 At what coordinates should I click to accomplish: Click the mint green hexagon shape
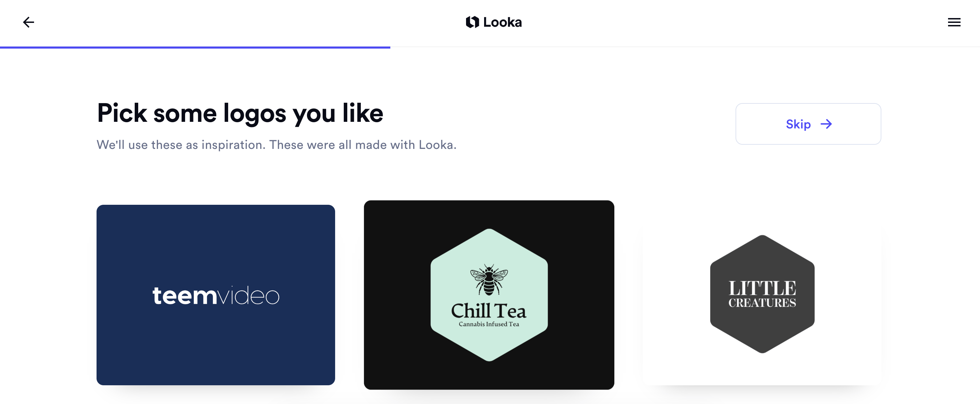click(x=489, y=295)
